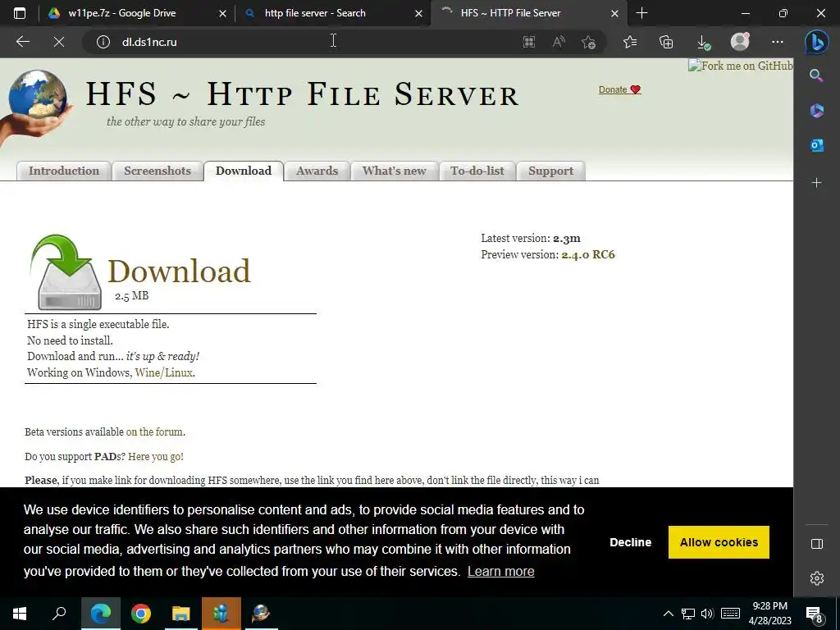Screen dimensions: 840x630
Task: Open the To-do-list tab
Action: pyautogui.click(x=477, y=171)
